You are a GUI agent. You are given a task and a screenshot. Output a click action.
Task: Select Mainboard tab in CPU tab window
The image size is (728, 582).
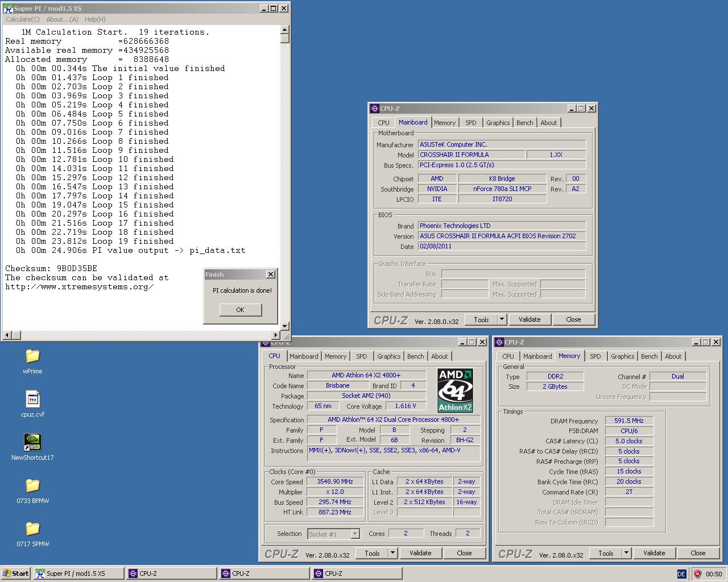(304, 356)
